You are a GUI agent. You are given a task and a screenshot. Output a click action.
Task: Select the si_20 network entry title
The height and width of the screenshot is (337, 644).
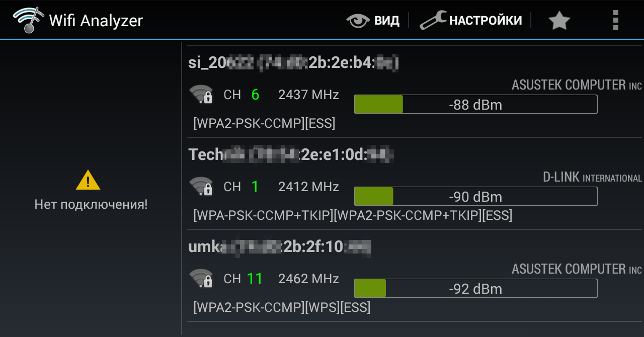pos(293,62)
